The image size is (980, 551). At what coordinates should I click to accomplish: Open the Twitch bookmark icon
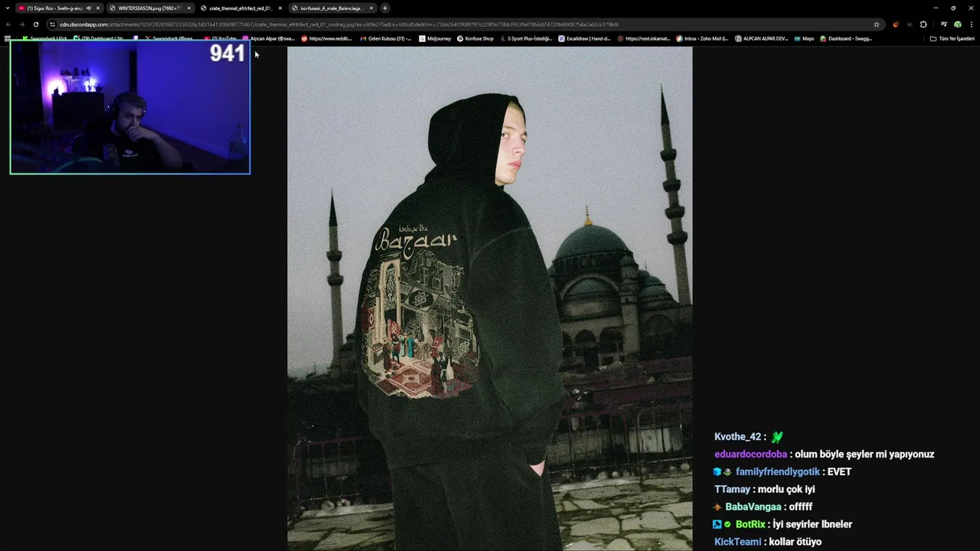(x=136, y=38)
